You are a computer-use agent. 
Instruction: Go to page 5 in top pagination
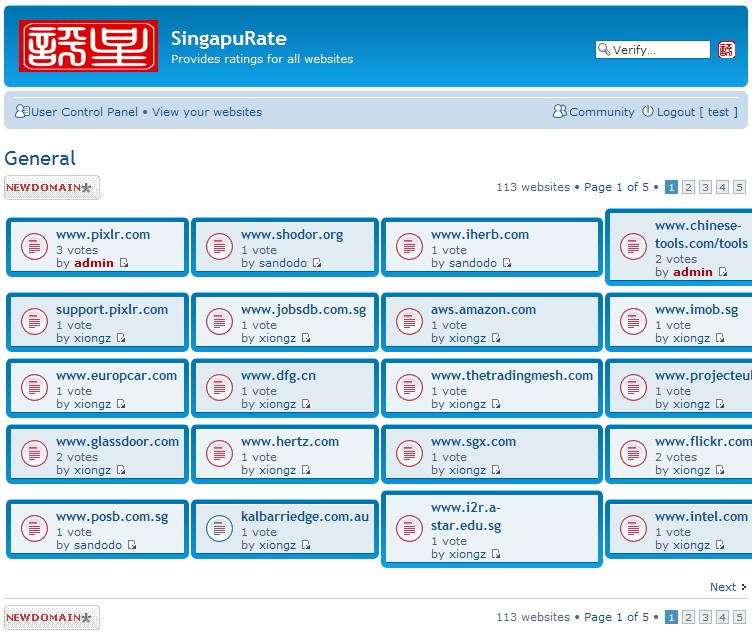pyautogui.click(x=739, y=187)
